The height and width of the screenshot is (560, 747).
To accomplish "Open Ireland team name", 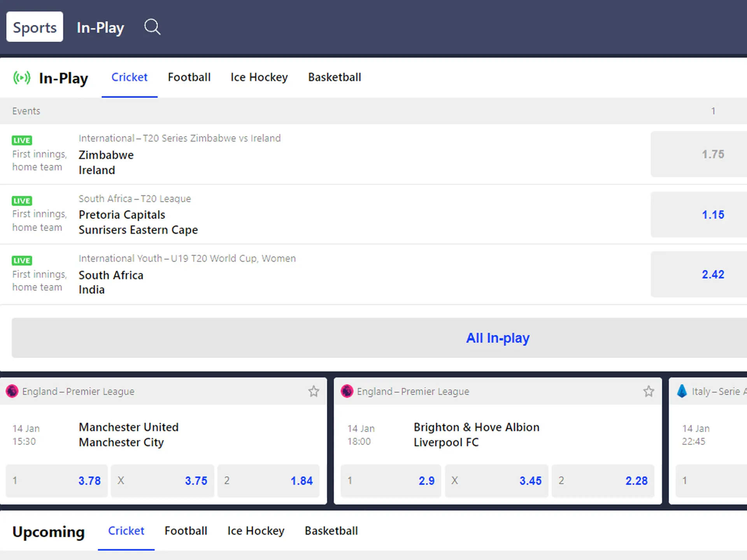I will point(97,170).
